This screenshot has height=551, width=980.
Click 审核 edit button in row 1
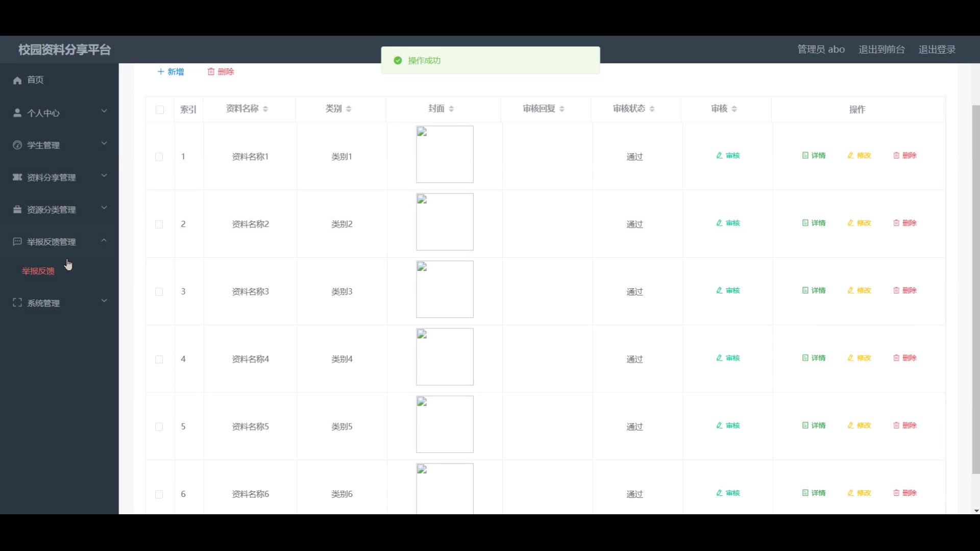(728, 156)
